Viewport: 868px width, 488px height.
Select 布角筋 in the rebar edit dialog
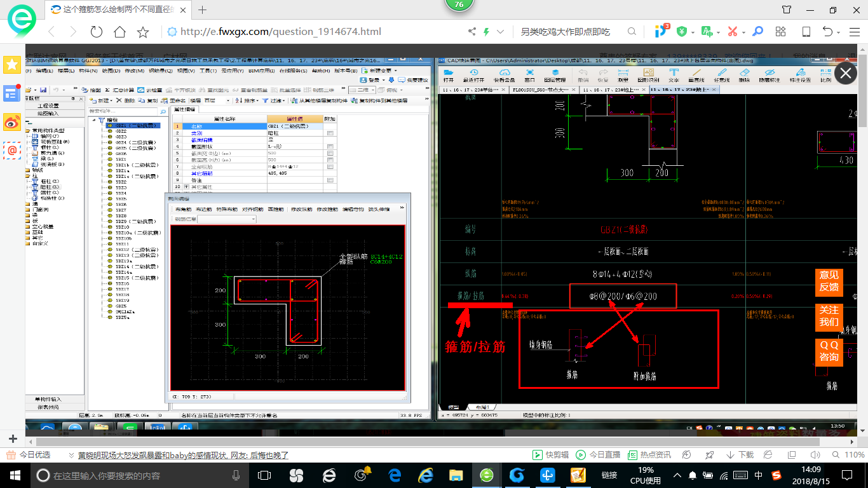184,209
